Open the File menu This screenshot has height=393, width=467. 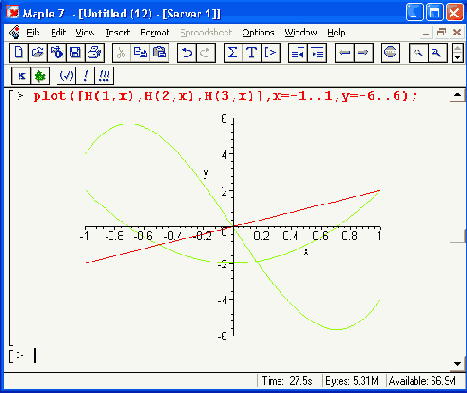(33, 32)
